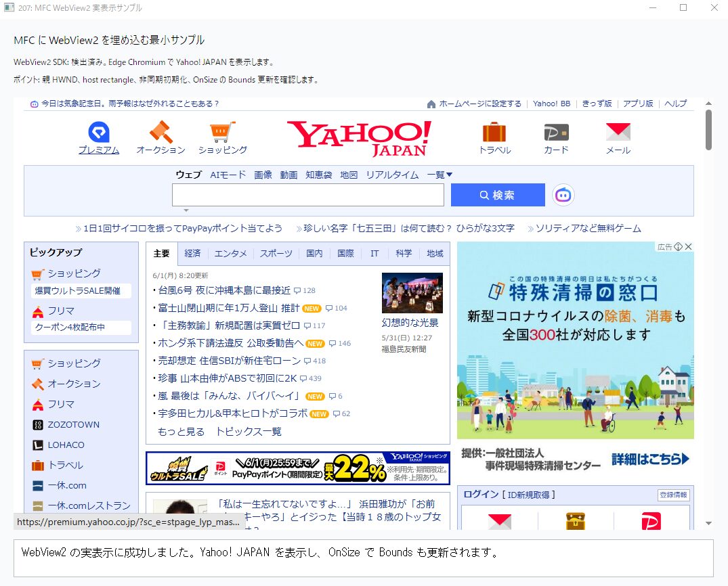Expand the small arrow below search box

coord(186,210)
